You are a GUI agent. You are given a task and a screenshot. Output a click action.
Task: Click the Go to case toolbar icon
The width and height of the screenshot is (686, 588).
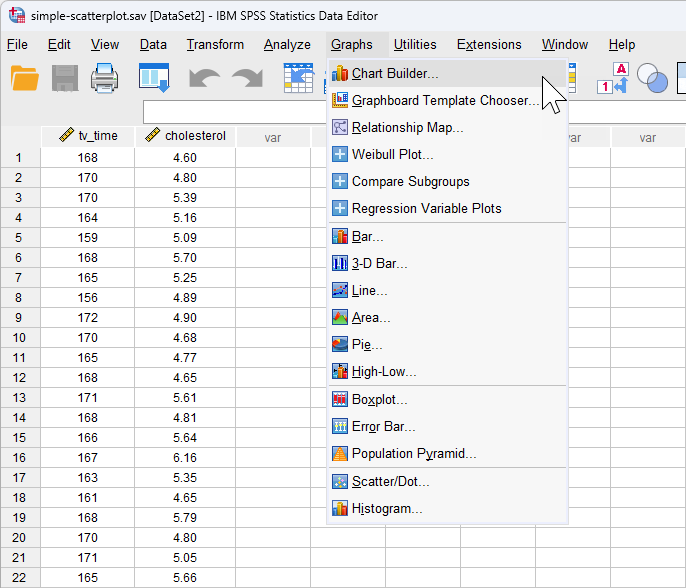point(298,78)
